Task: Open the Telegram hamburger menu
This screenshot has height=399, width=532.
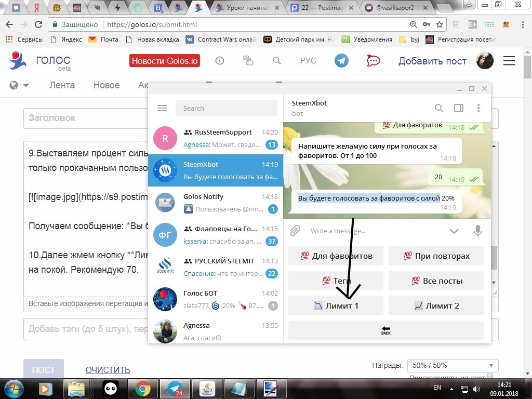Action: pos(162,108)
